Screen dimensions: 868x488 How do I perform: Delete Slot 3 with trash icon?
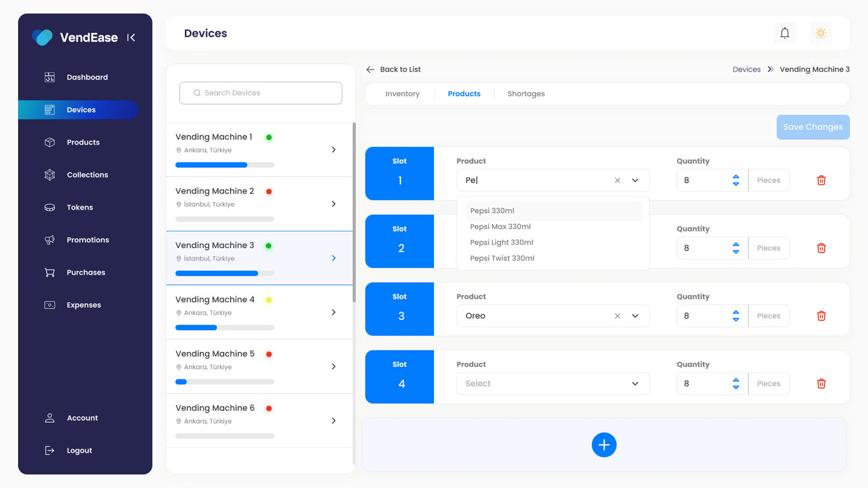821,316
